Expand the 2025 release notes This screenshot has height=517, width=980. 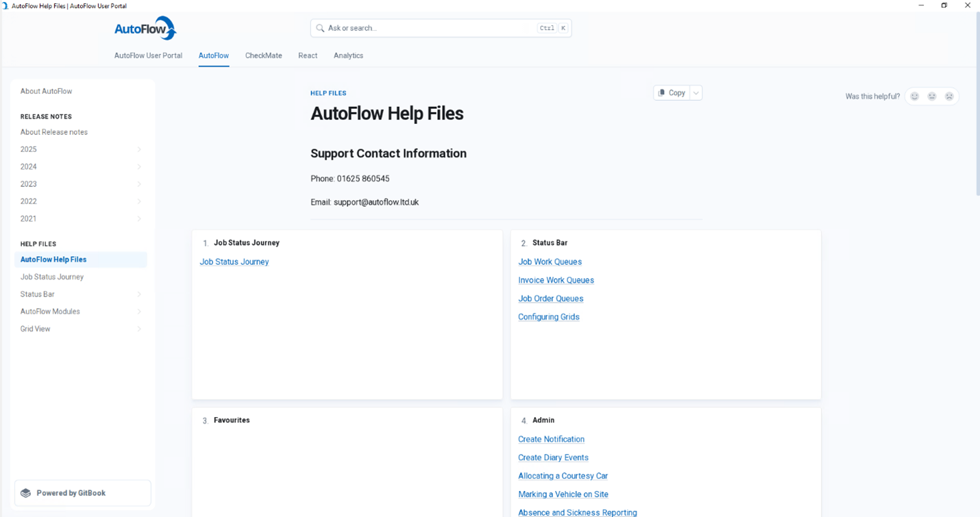pyautogui.click(x=139, y=149)
